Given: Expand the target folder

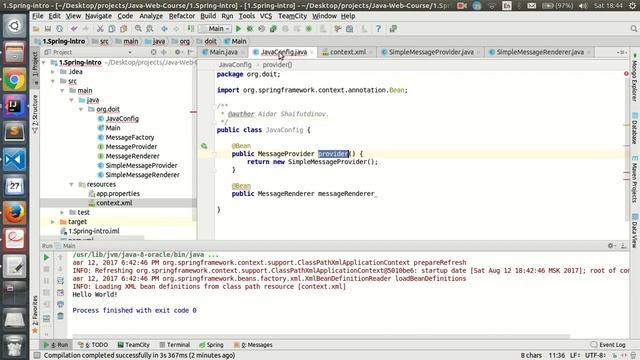Looking at the screenshot, I should click(x=53, y=222).
